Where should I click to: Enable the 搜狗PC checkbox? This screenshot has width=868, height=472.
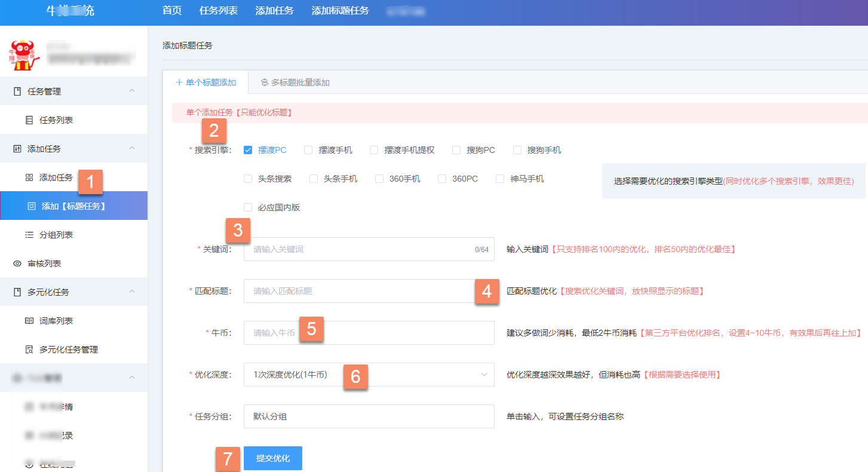(x=456, y=150)
